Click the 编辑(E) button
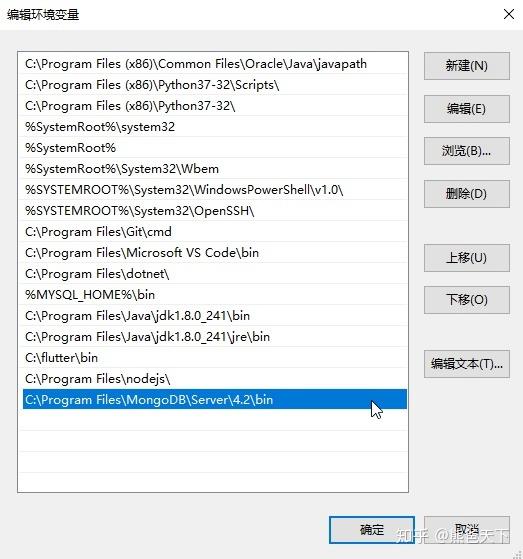 467,109
